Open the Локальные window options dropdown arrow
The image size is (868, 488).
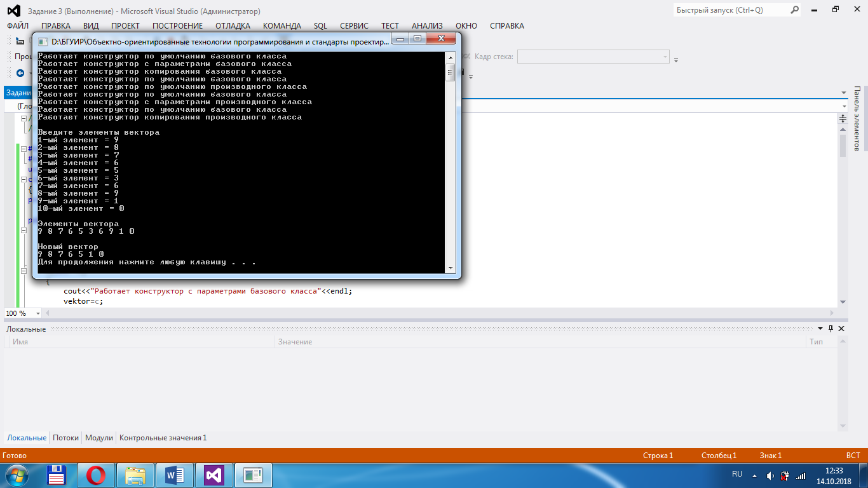point(820,329)
